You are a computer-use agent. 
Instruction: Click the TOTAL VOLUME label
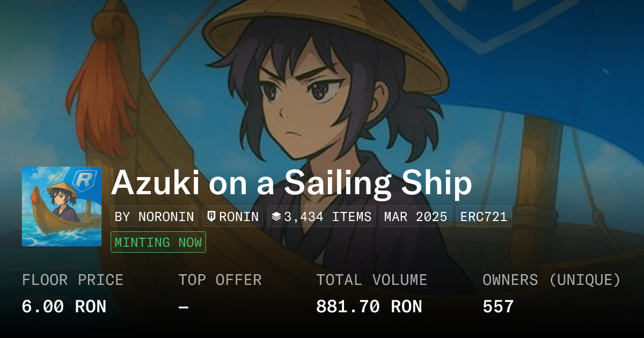[371, 280]
